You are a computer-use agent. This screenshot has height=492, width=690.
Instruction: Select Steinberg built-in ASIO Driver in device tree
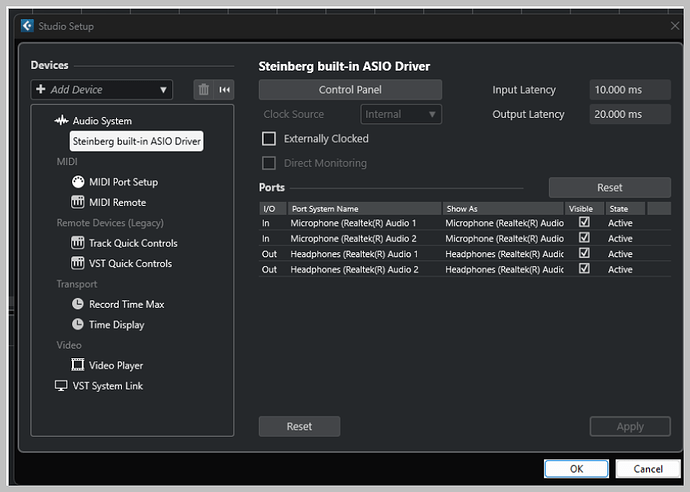pyautogui.click(x=136, y=141)
